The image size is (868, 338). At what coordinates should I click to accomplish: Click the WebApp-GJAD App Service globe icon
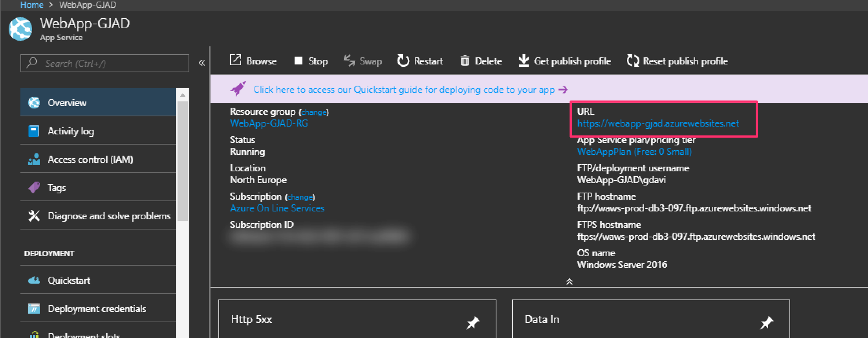click(20, 29)
